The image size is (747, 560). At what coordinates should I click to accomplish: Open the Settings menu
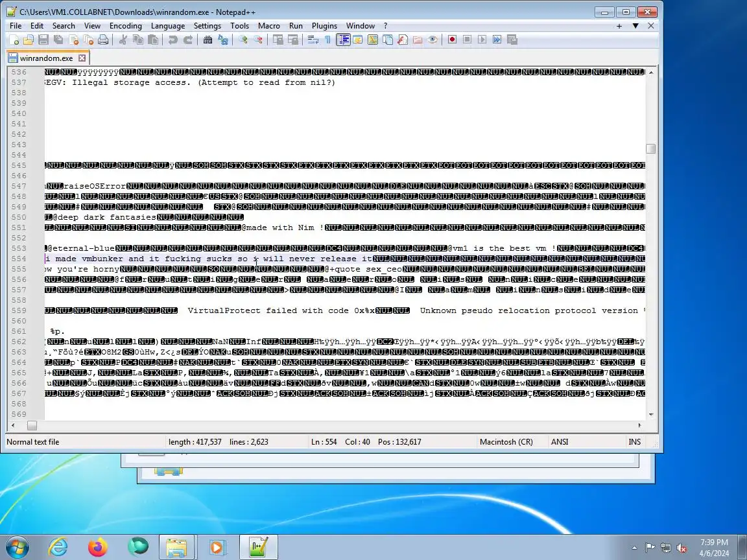coord(207,26)
